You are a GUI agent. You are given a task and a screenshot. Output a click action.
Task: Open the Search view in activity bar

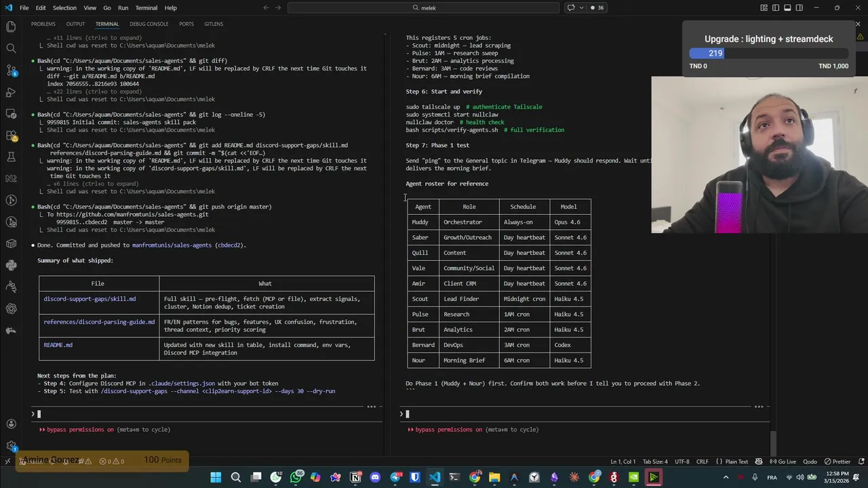click(11, 48)
